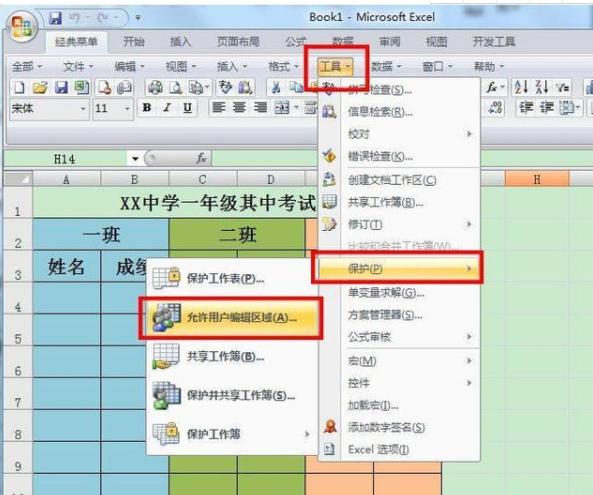Click the Undo arrow in the quick access toolbar
This screenshot has width=593, height=495.
tap(75, 17)
